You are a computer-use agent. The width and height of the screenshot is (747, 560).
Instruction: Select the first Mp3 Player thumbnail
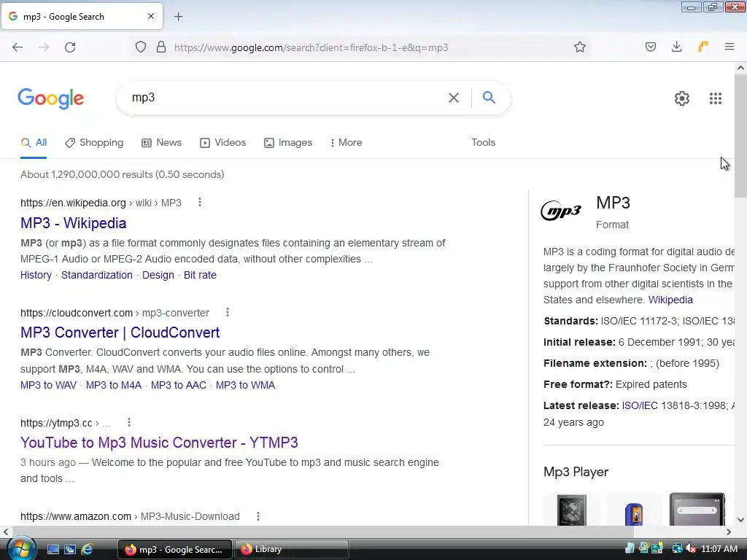pyautogui.click(x=572, y=510)
